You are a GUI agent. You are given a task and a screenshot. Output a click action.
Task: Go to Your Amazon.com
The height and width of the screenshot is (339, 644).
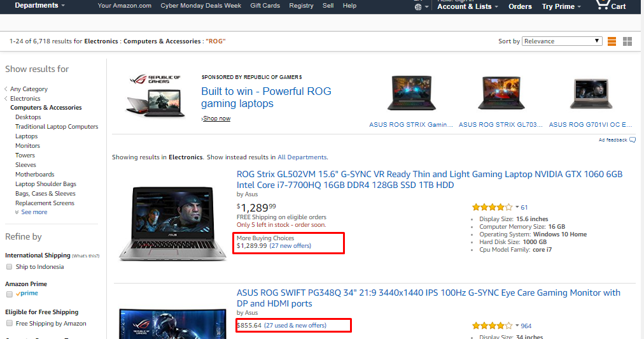(x=125, y=6)
